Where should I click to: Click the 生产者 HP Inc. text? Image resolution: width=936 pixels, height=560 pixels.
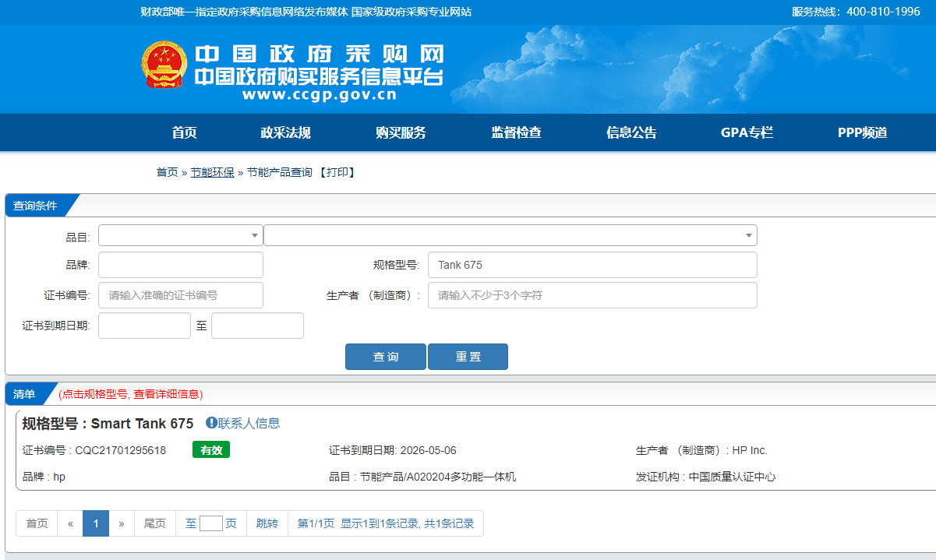(x=701, y=450)
